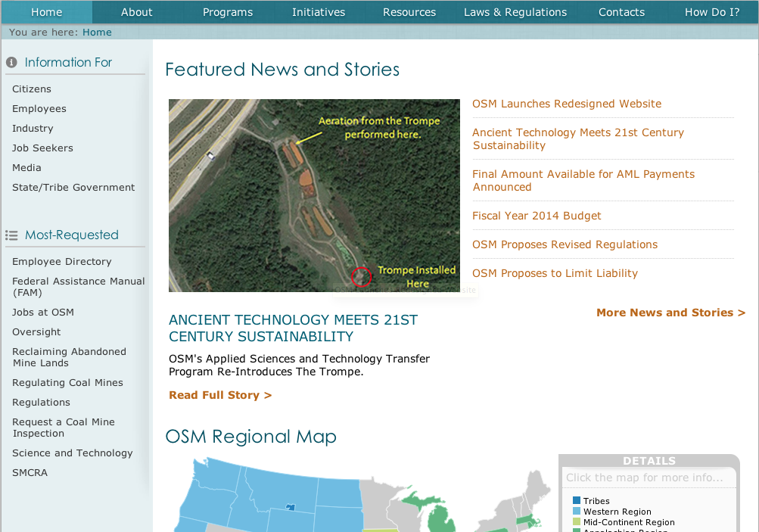The image size is (759, 532).
Task: Select OSM Proposes Revised Regulations story
Action: point(565,244)
